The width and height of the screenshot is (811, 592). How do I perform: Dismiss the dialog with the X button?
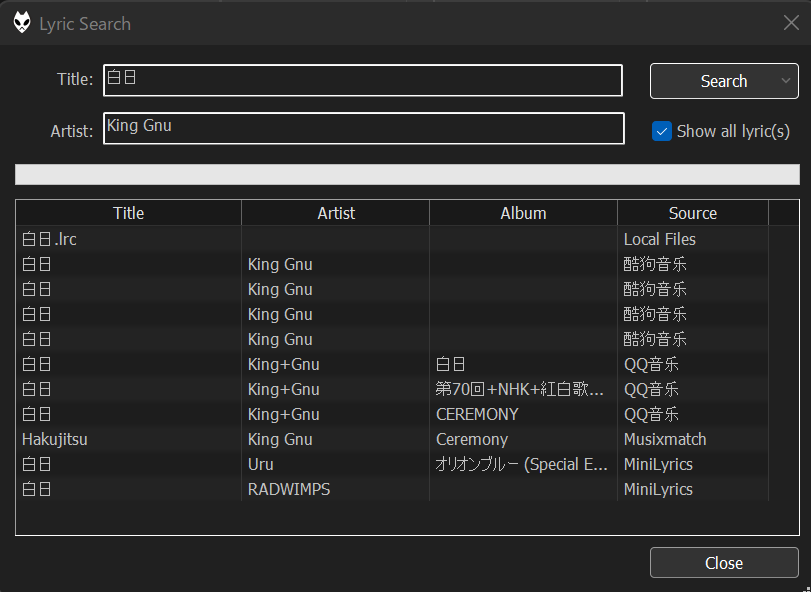tap(790, 22)
